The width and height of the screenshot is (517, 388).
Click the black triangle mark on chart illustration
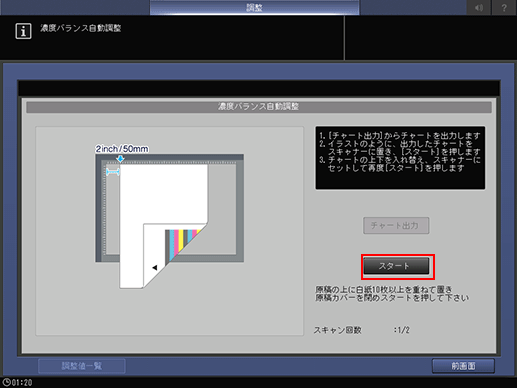(155, 267)
